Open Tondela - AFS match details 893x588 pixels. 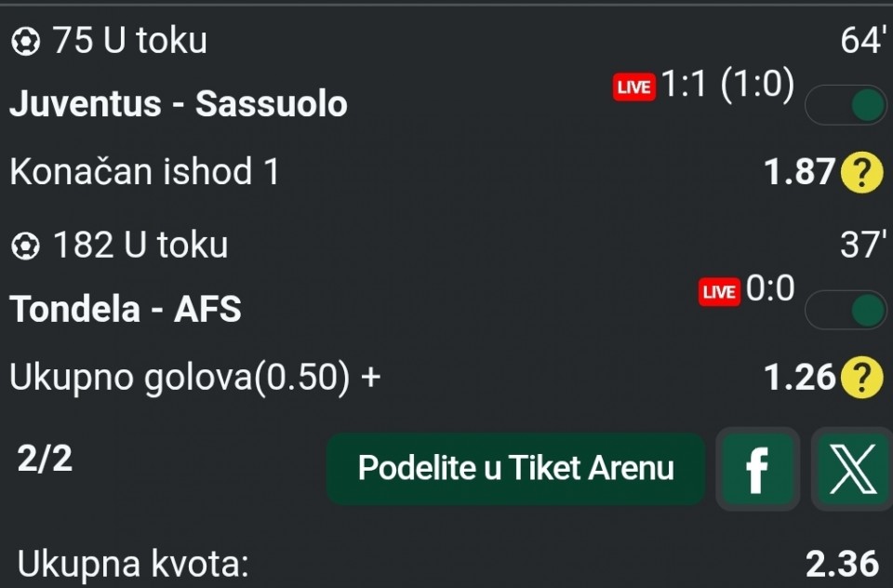[x=126, y=309]
